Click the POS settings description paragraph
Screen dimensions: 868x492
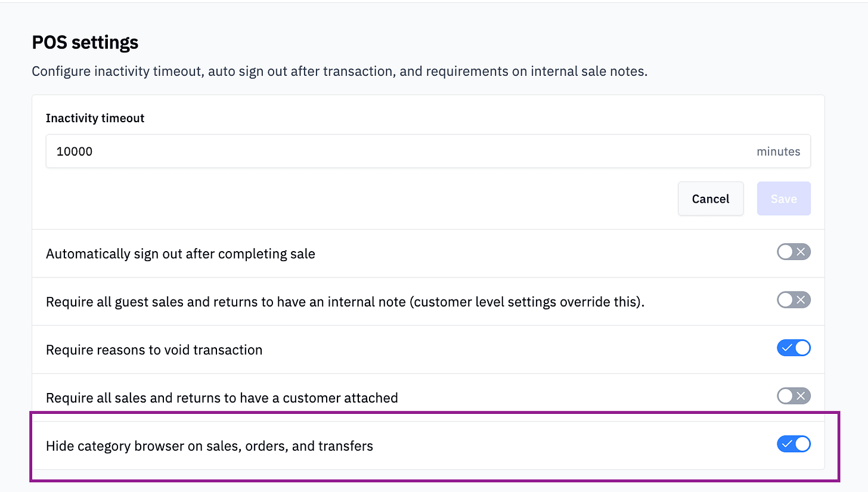pyautogui.click(x=339, y=72)
